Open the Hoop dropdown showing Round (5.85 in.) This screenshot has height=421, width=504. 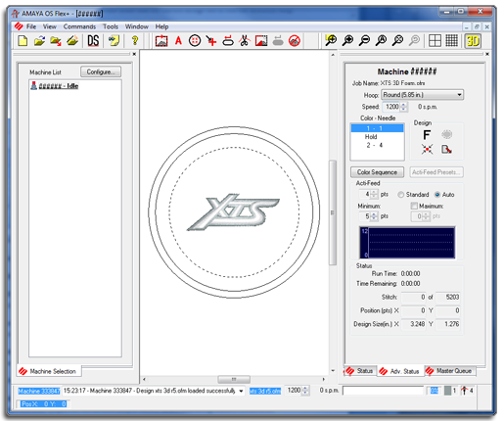click(423, 95)
